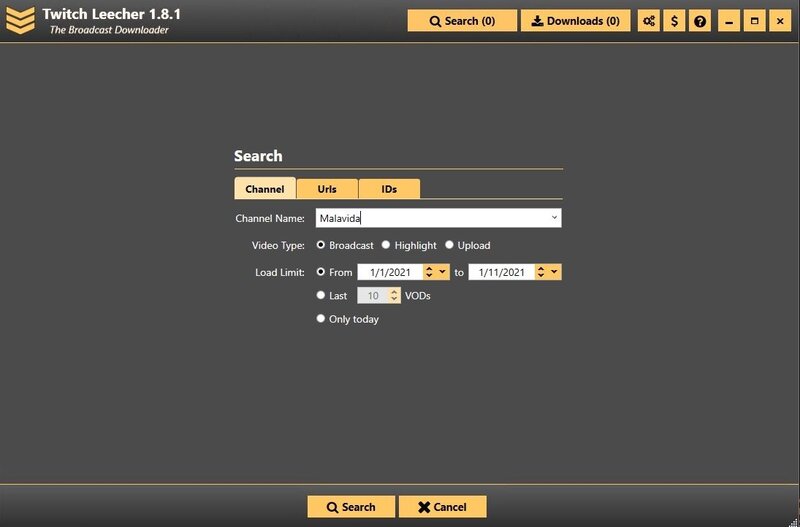Click the Last VODs count spinner
Viewport: 800px width, 527px height.
click(x=394, y=295)
